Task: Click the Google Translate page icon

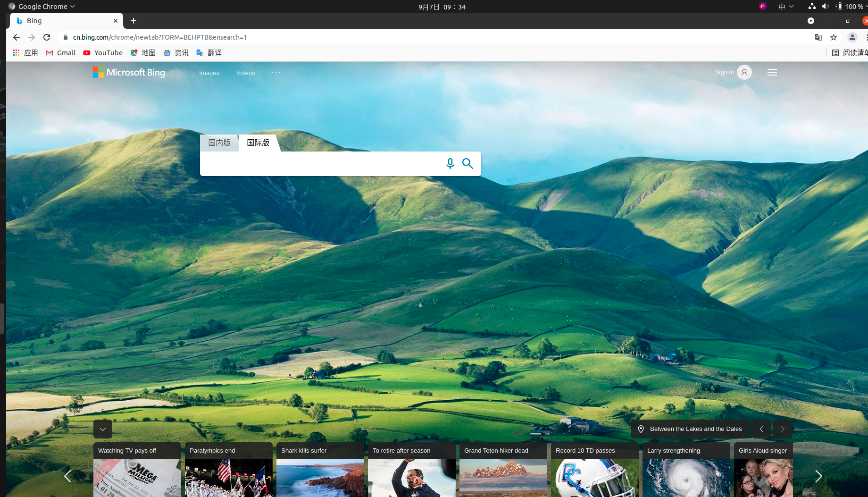Action: (x=818, y=37)
